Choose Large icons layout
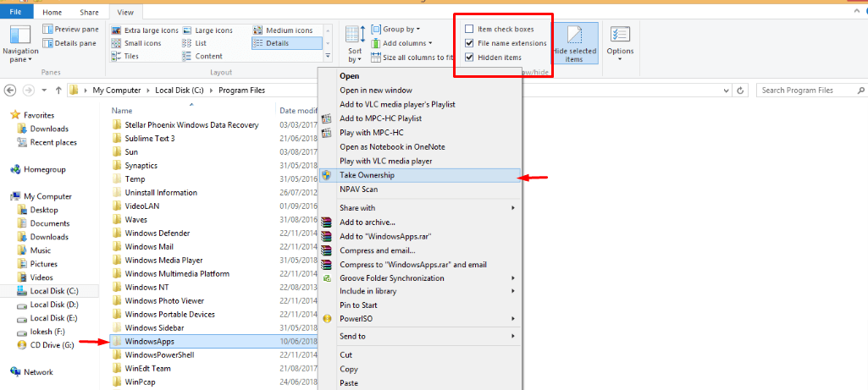This screenshot has width=868, height=390. (207, 30)
